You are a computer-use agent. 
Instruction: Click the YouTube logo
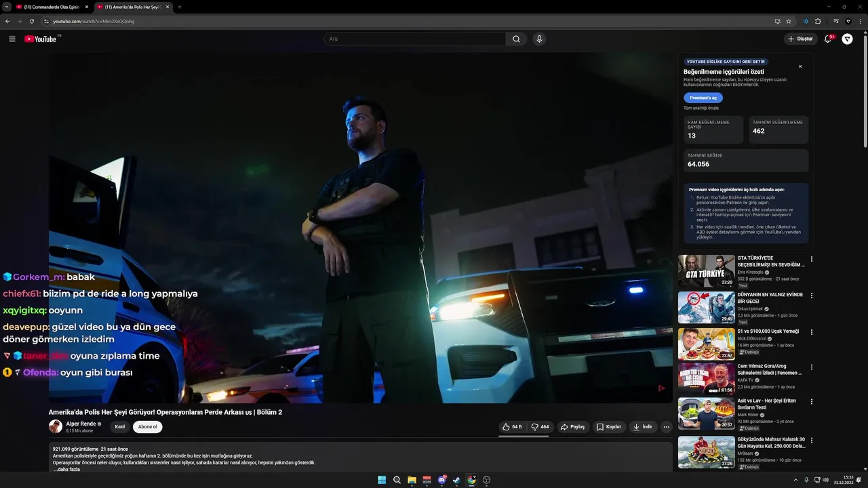41,39
